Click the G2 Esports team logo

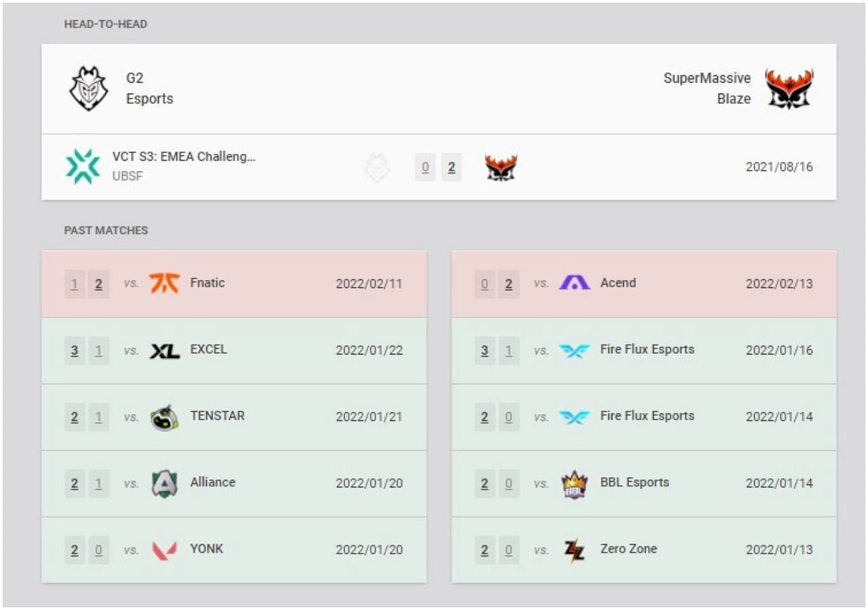coord(88,89)
